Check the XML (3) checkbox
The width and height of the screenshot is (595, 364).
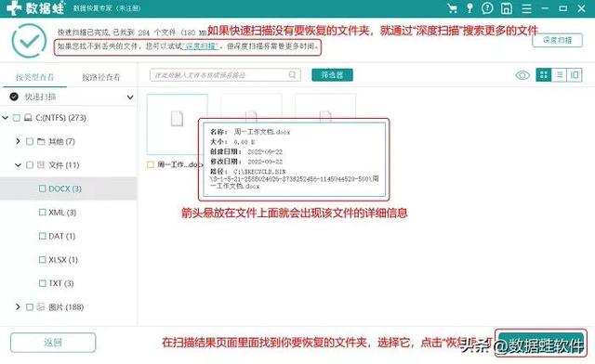(42, 213)
